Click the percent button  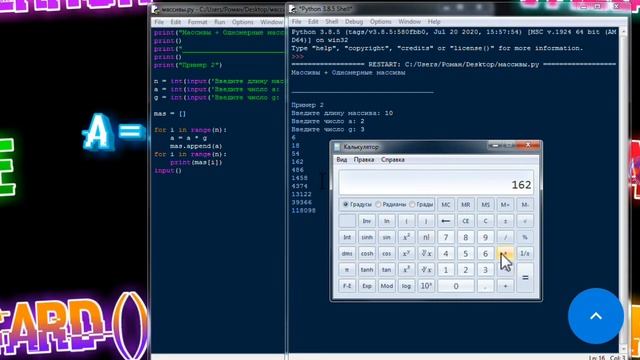tap(525, 237)
